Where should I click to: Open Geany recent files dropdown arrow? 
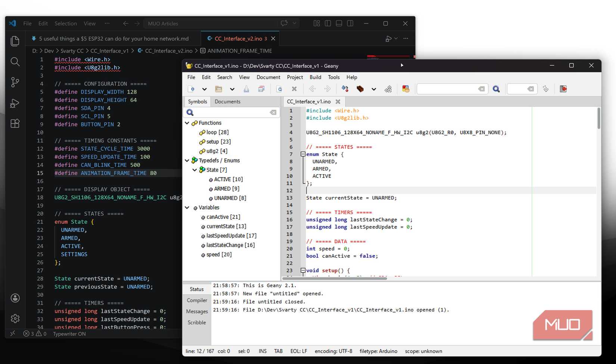pos(232,89)
